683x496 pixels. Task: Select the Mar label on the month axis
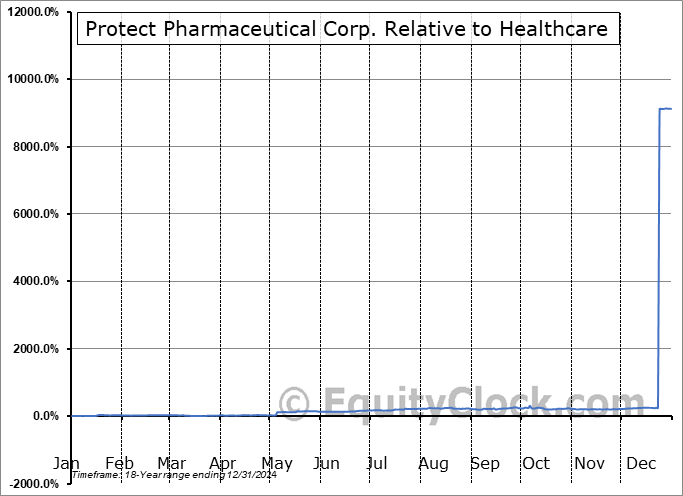tap(171, 464)
